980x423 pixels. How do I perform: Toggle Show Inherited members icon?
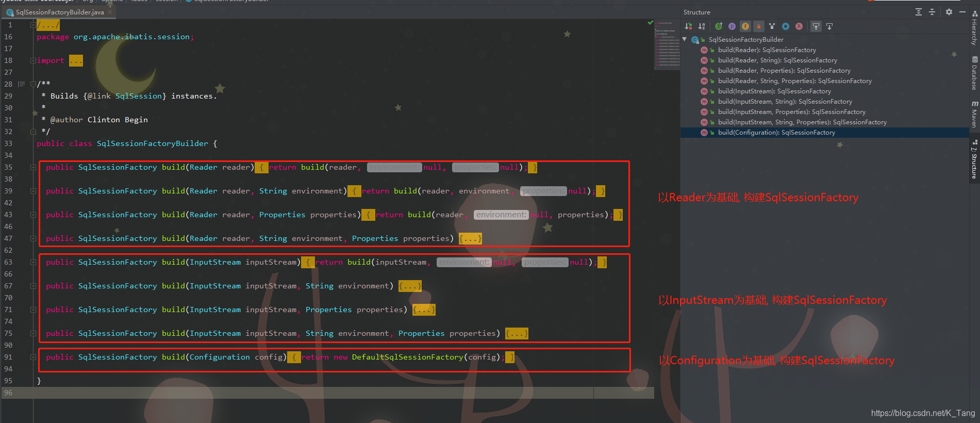(719, 26)
